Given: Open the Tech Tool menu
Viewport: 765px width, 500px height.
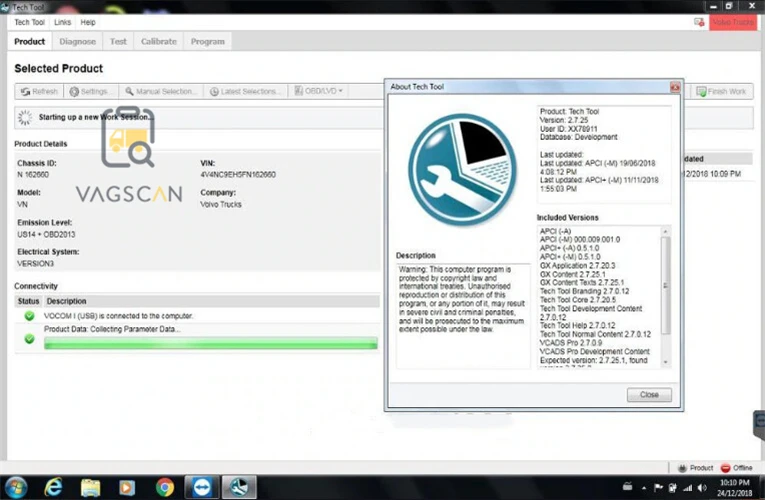Looking at the screenshot, I should click(29, 22).
